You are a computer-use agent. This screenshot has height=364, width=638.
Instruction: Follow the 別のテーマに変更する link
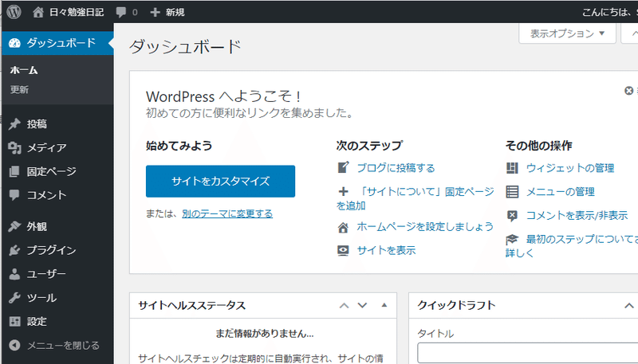tap(227, 213)
